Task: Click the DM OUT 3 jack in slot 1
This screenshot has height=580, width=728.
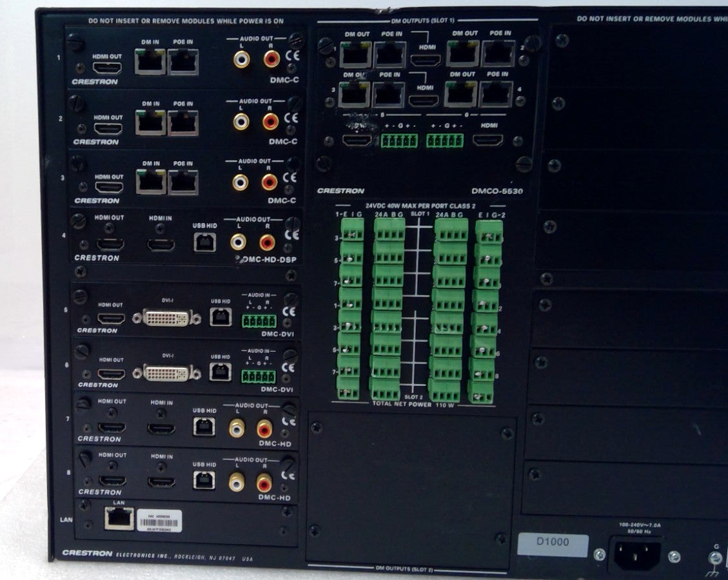Action: click(x=354, y=95)
